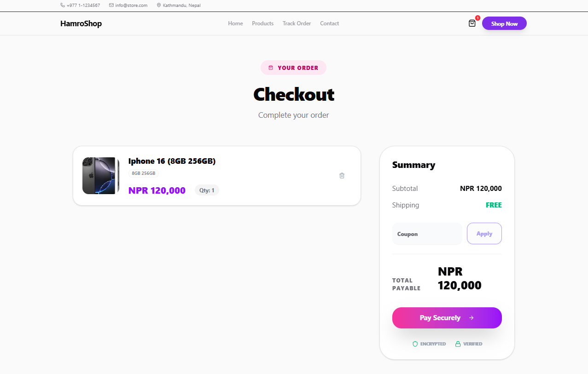Image resolution: width=588 pixels, height=374 pixels.
Task: Click the green Encrypted shield icon
Action: tap(415, 344)
